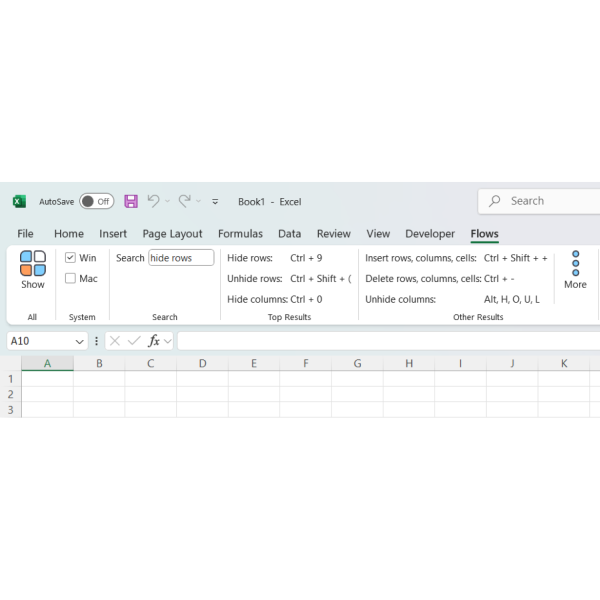
Task: Select column B header
Action: [x=99, y=364]
